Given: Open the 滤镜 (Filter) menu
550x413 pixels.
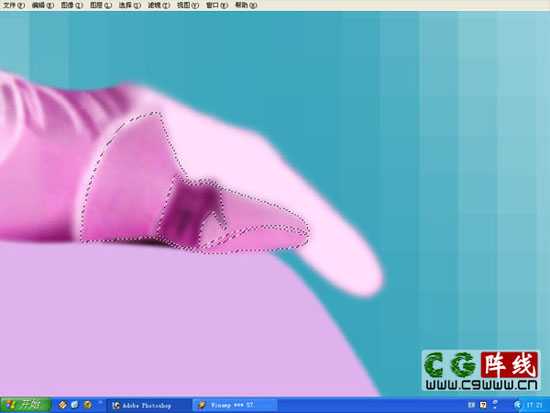Looking at the screenshot, I should [x=159, y=5].
